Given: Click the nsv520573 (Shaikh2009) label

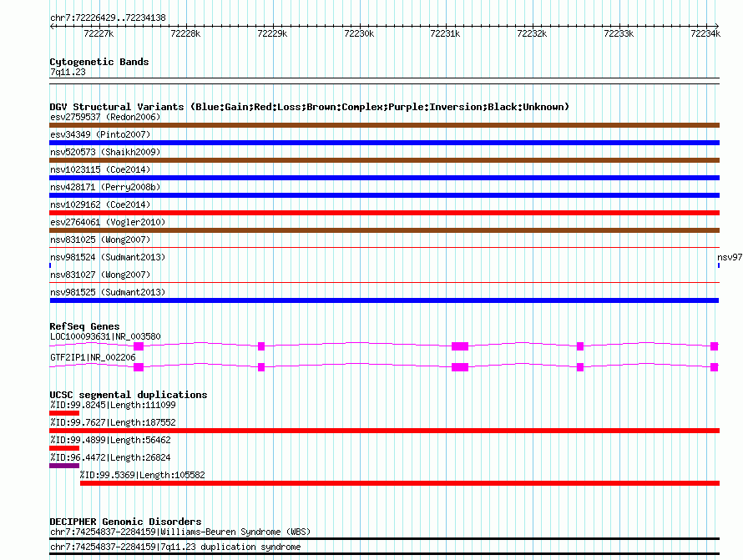Looking at the screenshot, I should 105,152.
